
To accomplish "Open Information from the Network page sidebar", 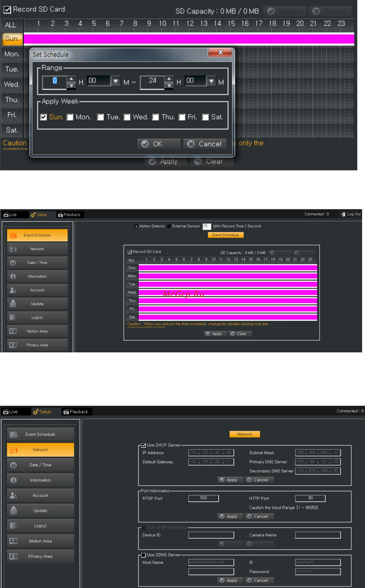I will [40, 480].
